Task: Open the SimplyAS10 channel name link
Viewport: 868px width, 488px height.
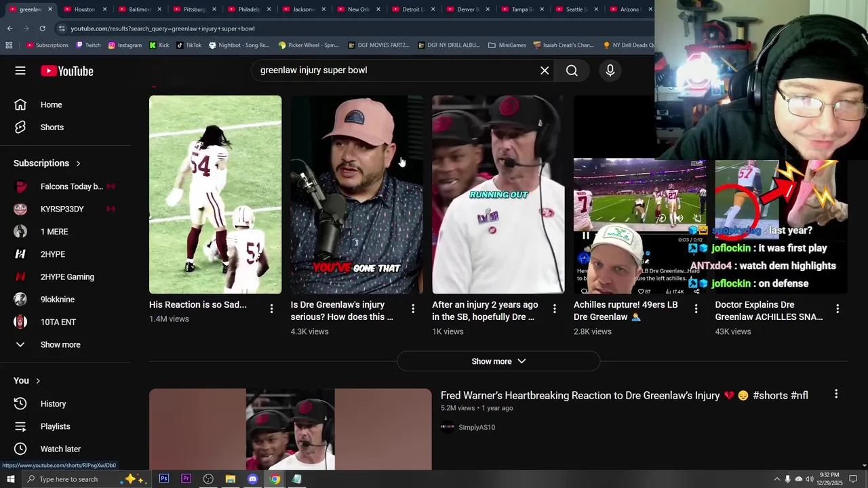Action: [x=477, y=428]
